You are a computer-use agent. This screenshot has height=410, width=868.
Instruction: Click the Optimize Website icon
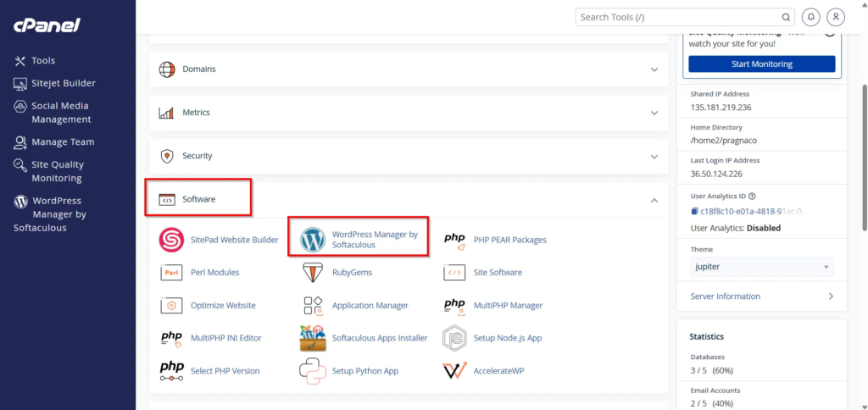click(171, 306)
